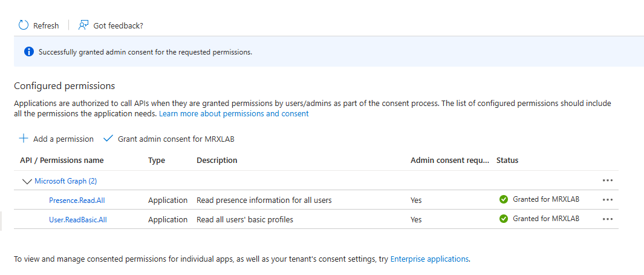Follow the Enterprise applications link

click(429, 259)
